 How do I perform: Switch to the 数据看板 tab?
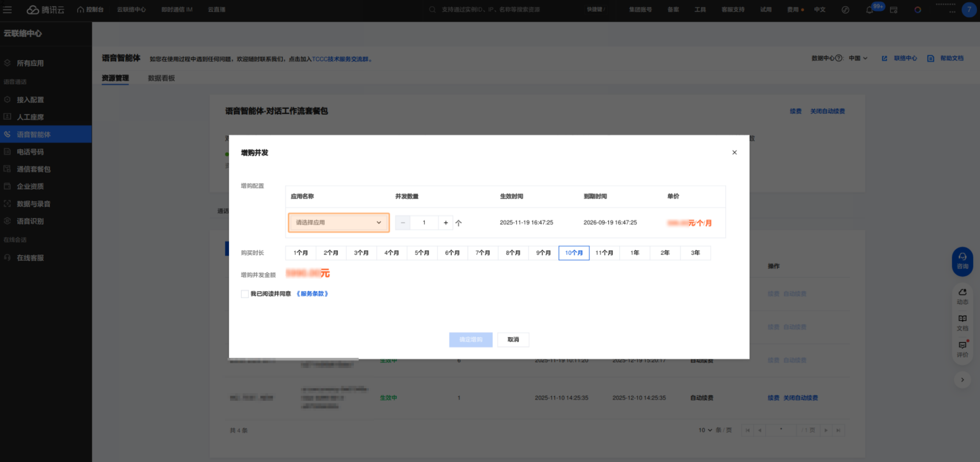[161, 78]
